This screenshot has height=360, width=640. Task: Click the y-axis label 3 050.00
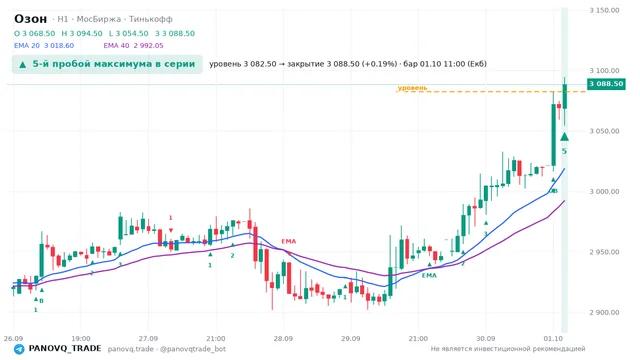point(604,131)
